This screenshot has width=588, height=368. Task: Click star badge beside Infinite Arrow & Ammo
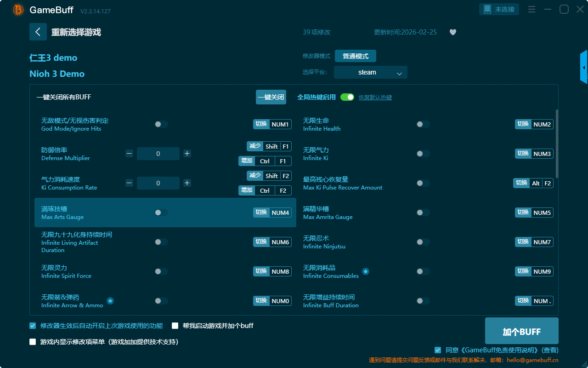click(110, 301)
